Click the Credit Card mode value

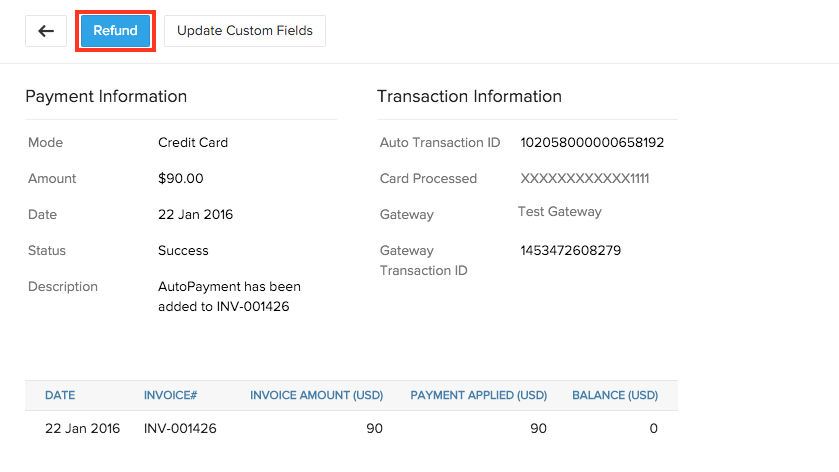[x=193, y=143]
